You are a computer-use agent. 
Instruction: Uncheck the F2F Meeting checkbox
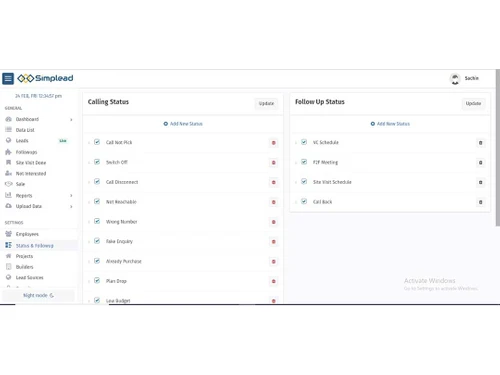[x=304, y=162]
